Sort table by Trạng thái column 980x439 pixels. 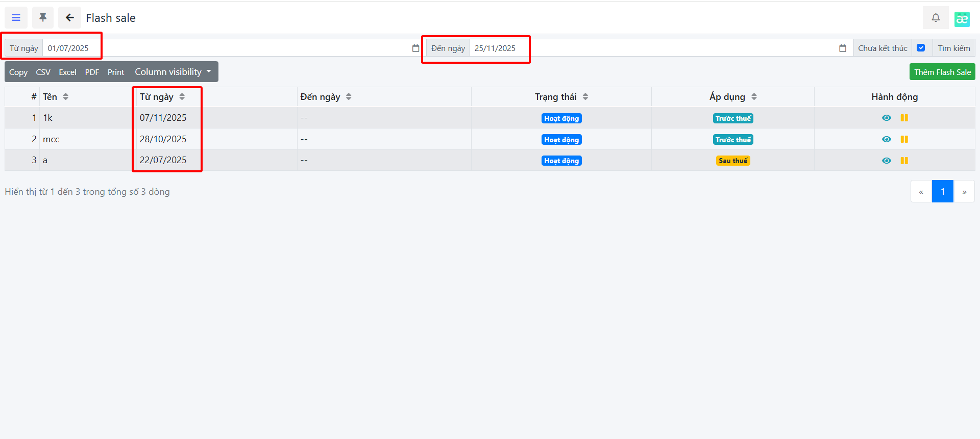(585, 97)
